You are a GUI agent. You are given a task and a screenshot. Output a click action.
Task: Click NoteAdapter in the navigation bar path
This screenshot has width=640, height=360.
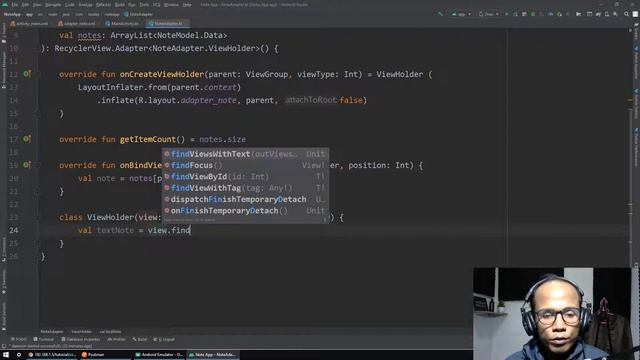(x=139, y=14)
